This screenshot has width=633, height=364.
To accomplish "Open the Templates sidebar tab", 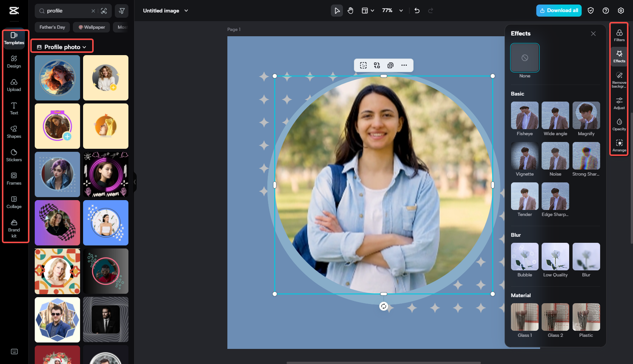I will (14, 39).
